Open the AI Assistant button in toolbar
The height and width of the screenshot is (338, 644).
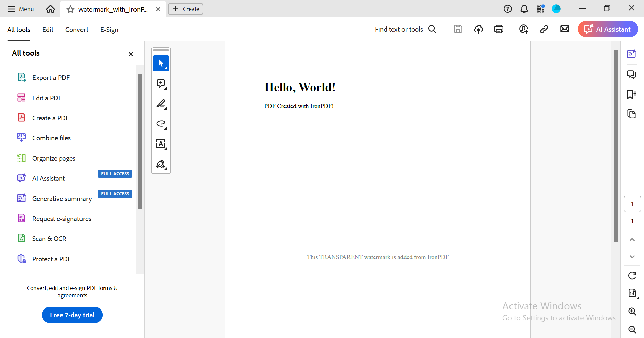[x=608, y=29]
